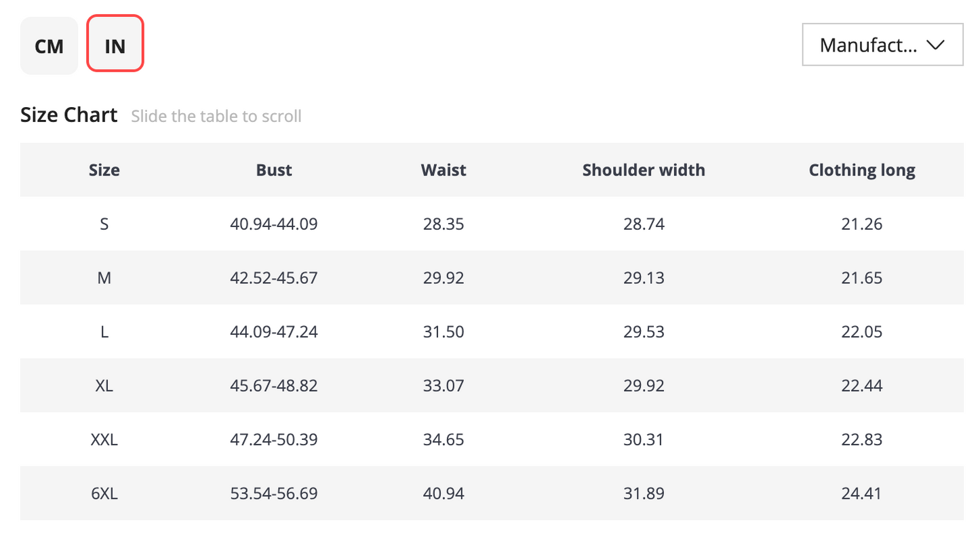Click the Bust column header

click(x=274, y=169)
